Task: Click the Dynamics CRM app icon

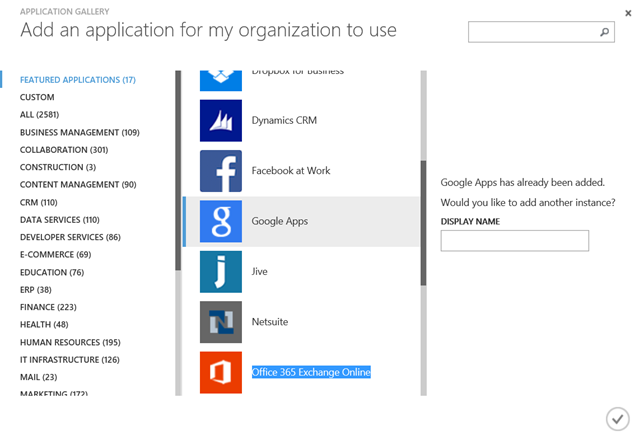Action: [220, 121]
